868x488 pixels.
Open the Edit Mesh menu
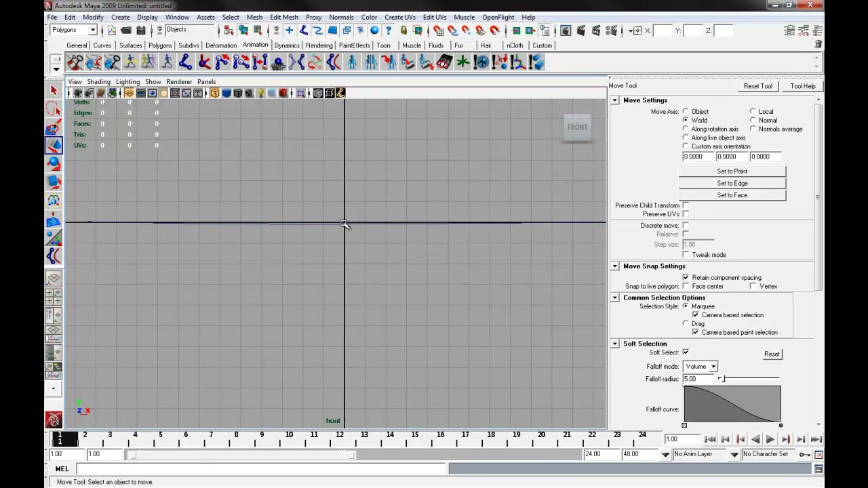[x=283, y=17]
